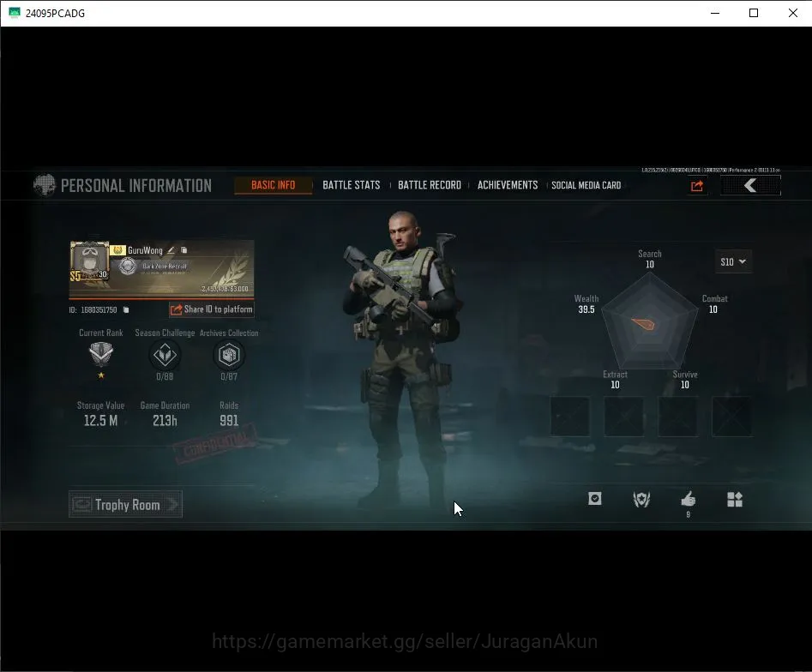
Task: Click the thumbs-up like icon
Action: click(x=689, y=499)
